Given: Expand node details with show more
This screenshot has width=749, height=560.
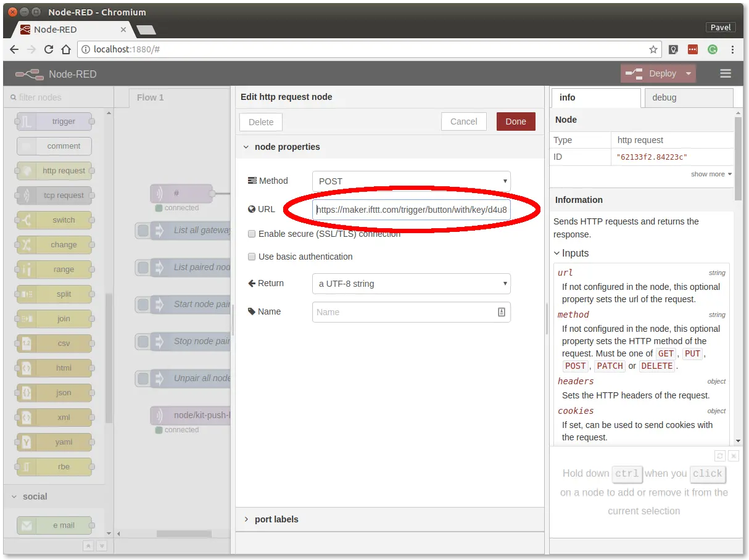Looking at the screenshot, I should point(711,174).
